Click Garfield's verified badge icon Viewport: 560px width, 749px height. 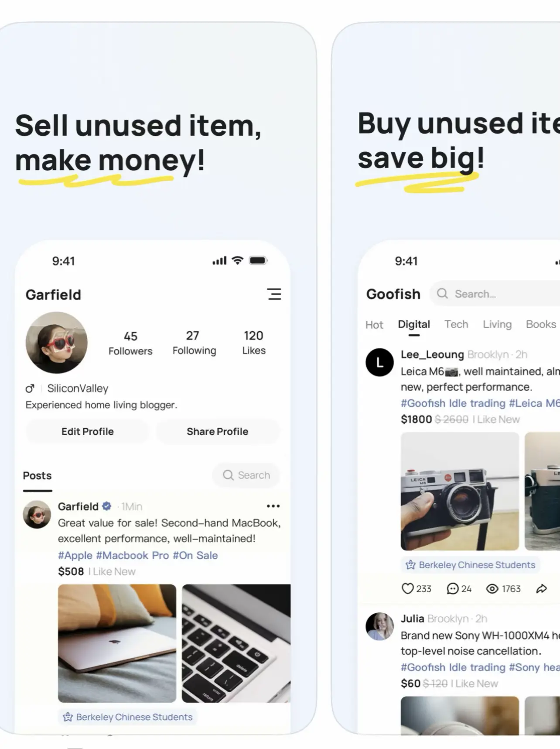106,506
